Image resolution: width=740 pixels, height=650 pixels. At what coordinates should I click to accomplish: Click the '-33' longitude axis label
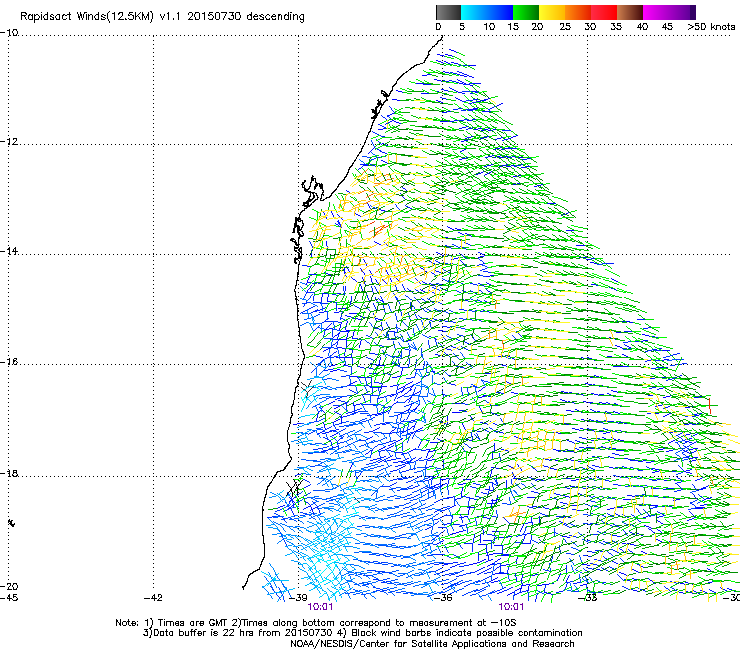click(x=588, y=598)
